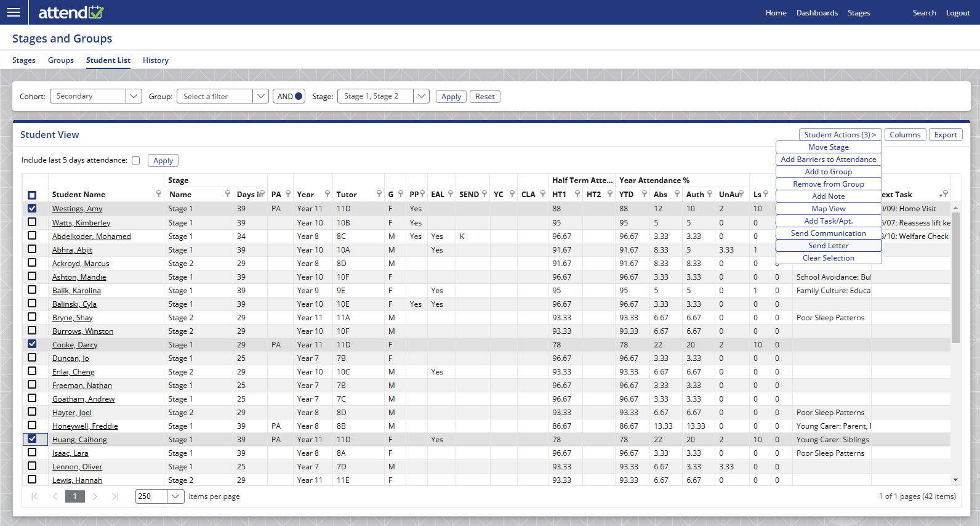Open Balik, Karolina student record
This screenshot has width=980, height=526.
(x=76, y=291)
